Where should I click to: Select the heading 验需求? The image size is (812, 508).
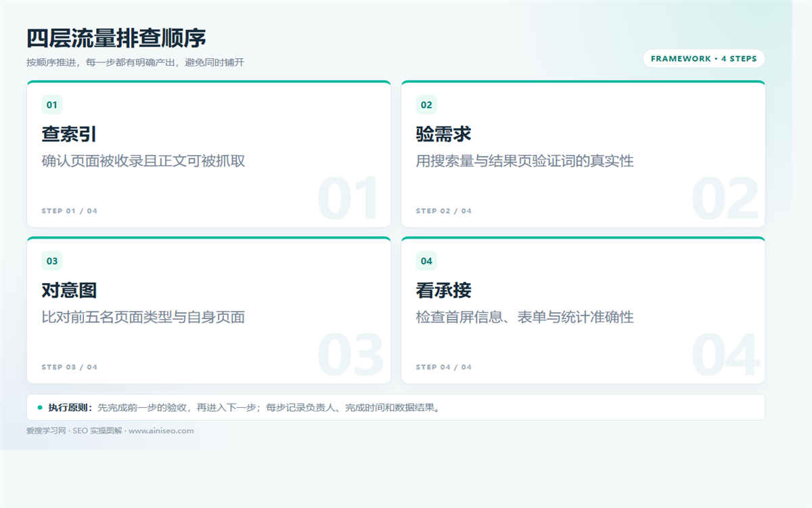pos(443,134)
